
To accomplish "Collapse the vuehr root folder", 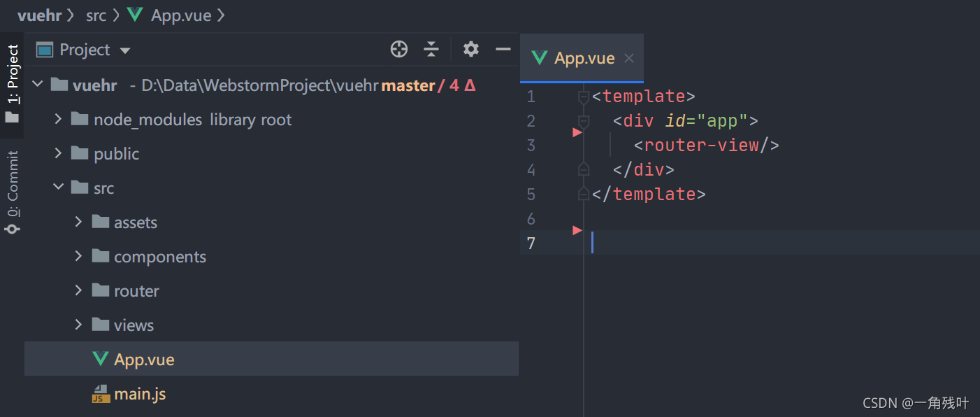I will pyautogui.click(x=39, y=85).
